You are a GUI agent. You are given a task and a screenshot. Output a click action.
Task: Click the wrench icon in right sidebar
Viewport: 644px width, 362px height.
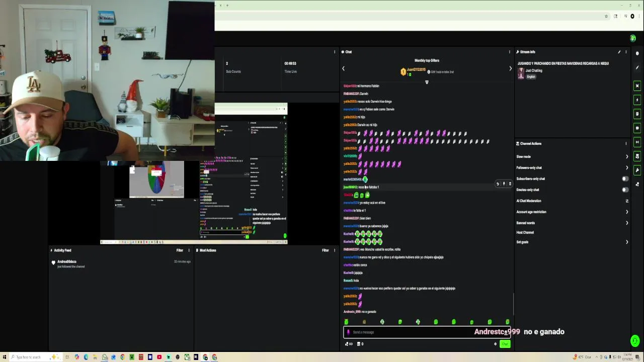[637, 170]
